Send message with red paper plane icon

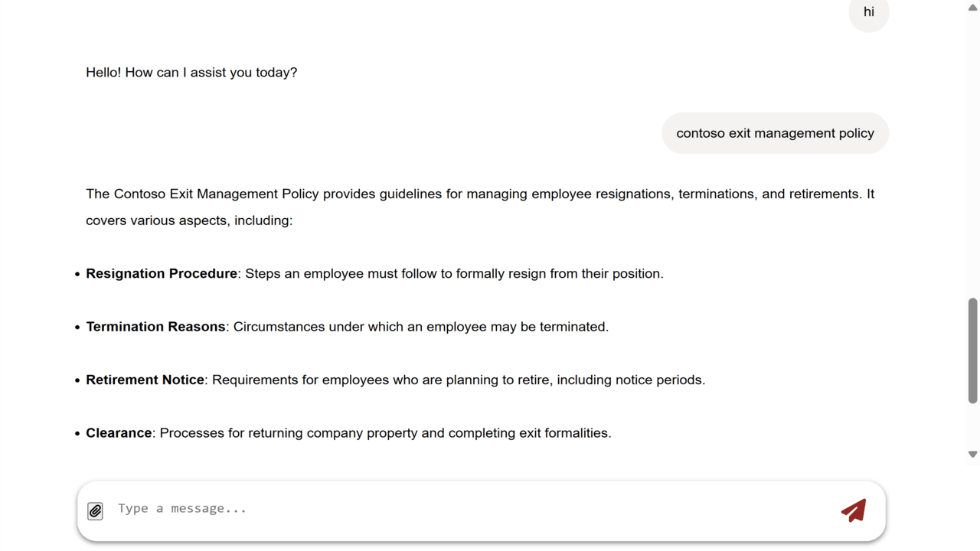pyautogui.click(x=854, y=510)
